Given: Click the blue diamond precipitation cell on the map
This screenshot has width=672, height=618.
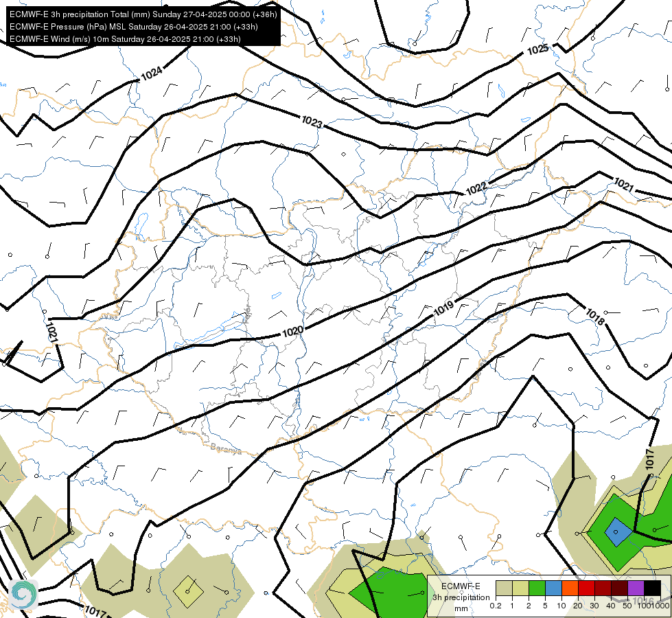Looking at the screenshot, I should click(618, 531).
